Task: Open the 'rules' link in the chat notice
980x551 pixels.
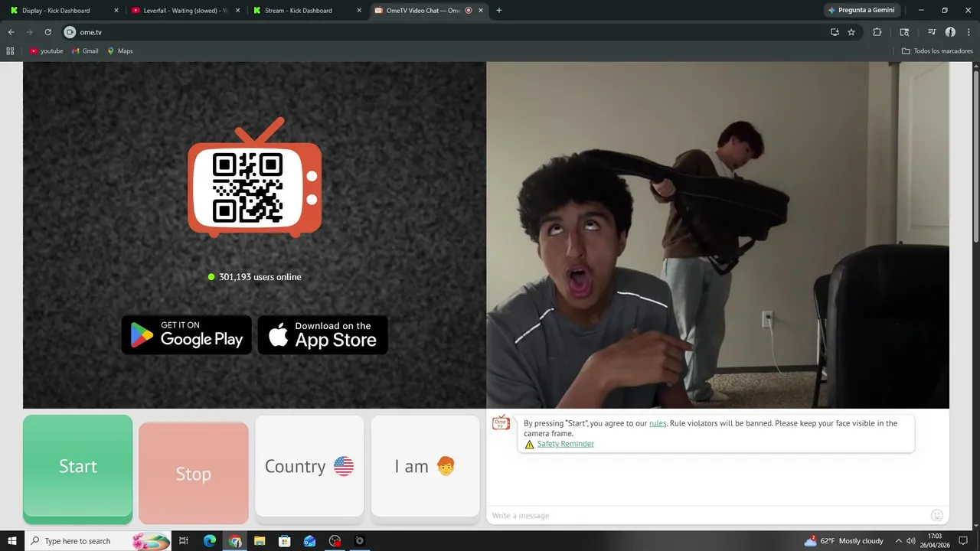Action: coord(658,423)
